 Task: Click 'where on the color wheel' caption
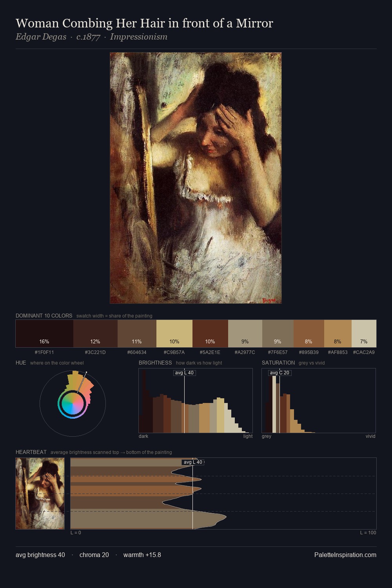point(57,363)
